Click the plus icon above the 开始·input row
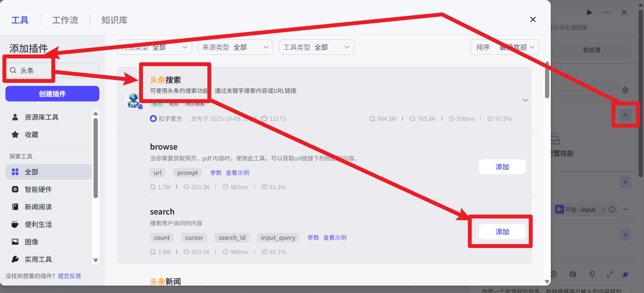Viewport: 644px width, 293px height. click(x=625, y=182)
